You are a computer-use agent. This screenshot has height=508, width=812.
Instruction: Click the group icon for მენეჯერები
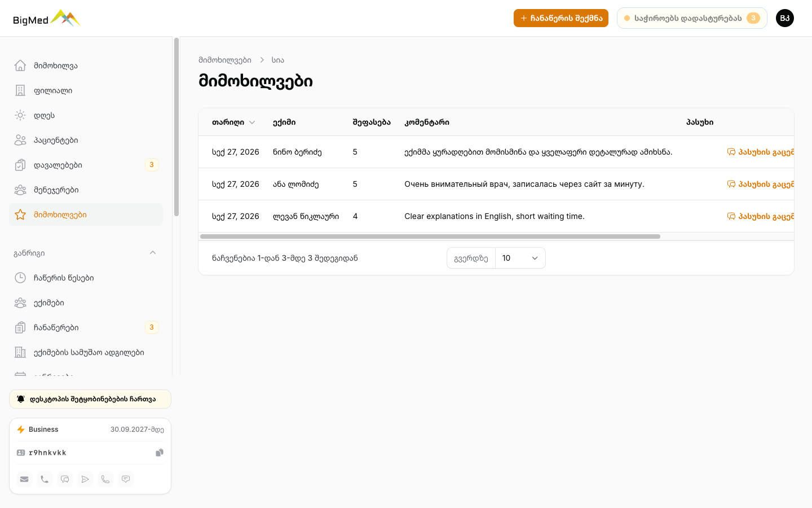point(20,190)
